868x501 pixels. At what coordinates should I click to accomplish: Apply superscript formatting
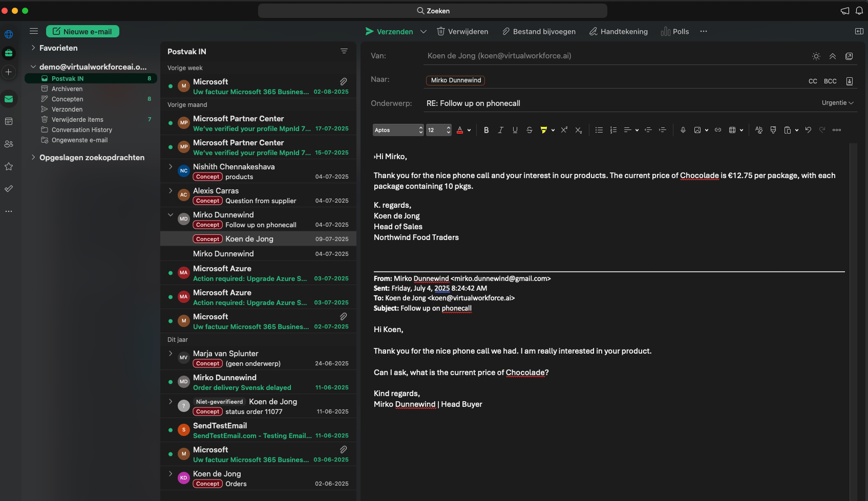pyautogui.click(x=564, y=130)
